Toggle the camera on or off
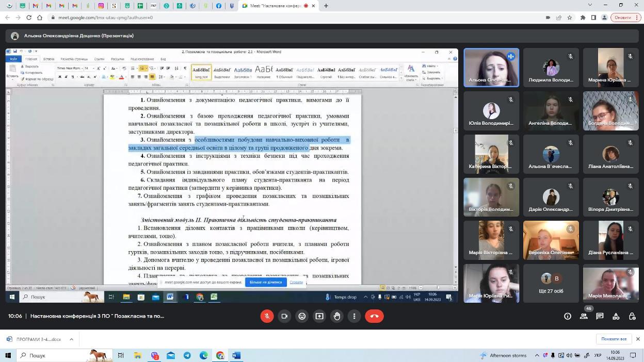Image resolution: width=644 pixels, height=362 pixels. [284, 316]
